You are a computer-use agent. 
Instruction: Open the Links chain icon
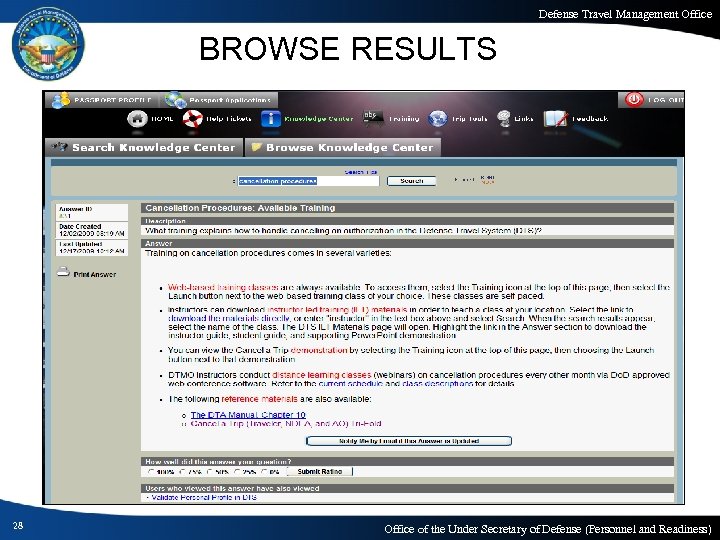coord(504,118)
